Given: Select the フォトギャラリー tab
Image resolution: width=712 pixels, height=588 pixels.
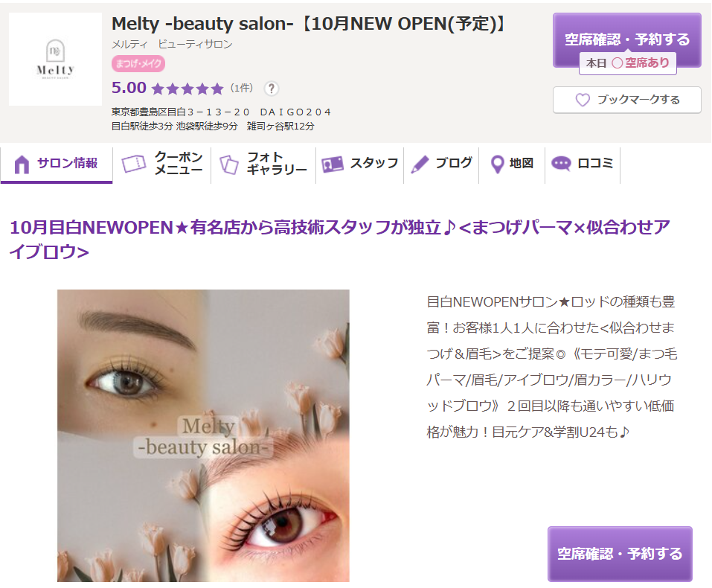Looking at the screenshot, I should pos(263,164).
